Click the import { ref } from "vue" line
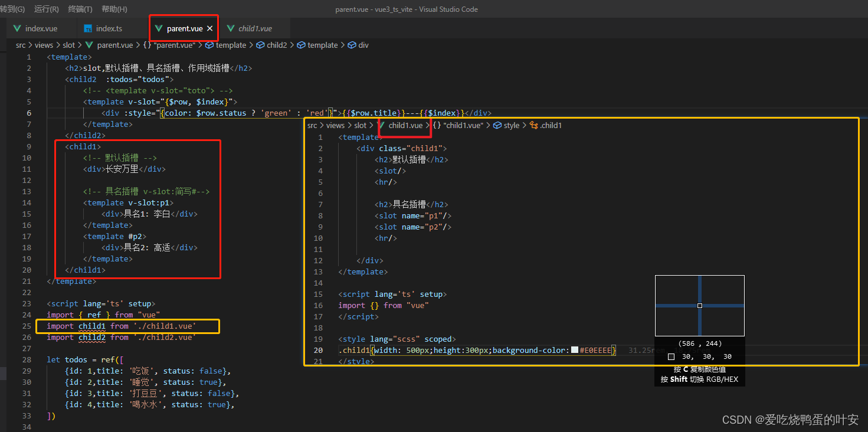 coord(103,315)
